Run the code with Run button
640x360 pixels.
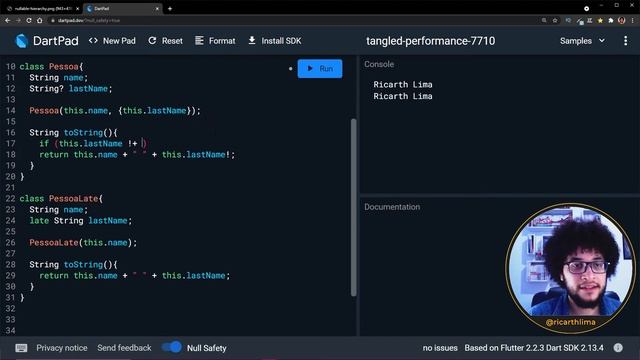(320, 69)
